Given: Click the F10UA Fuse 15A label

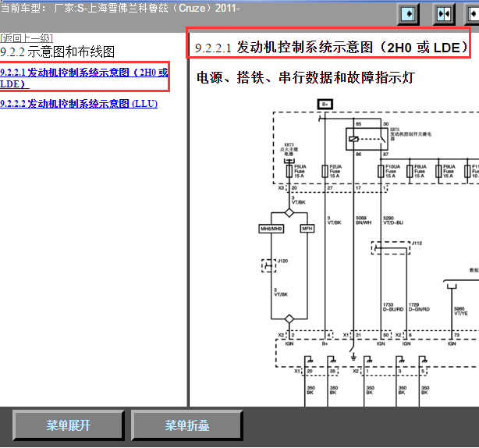Looking at the screenshot, I should tap(392, 171).
